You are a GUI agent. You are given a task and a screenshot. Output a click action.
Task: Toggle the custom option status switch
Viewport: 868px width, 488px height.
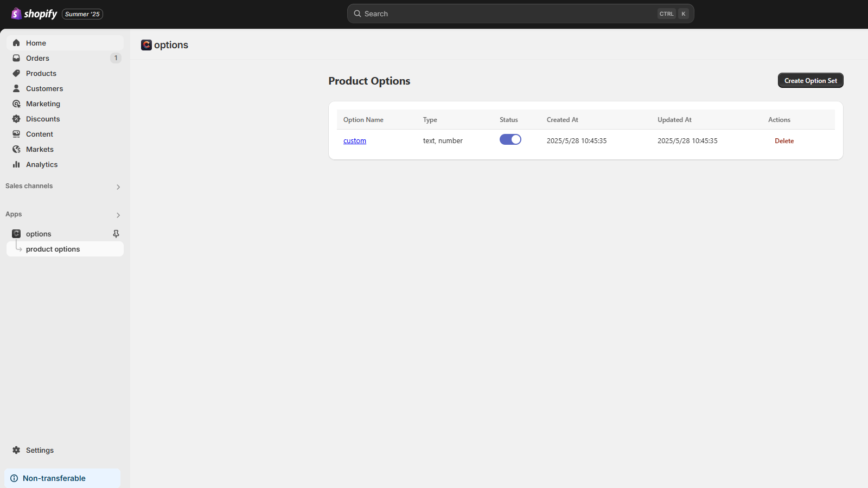point(510,139)
